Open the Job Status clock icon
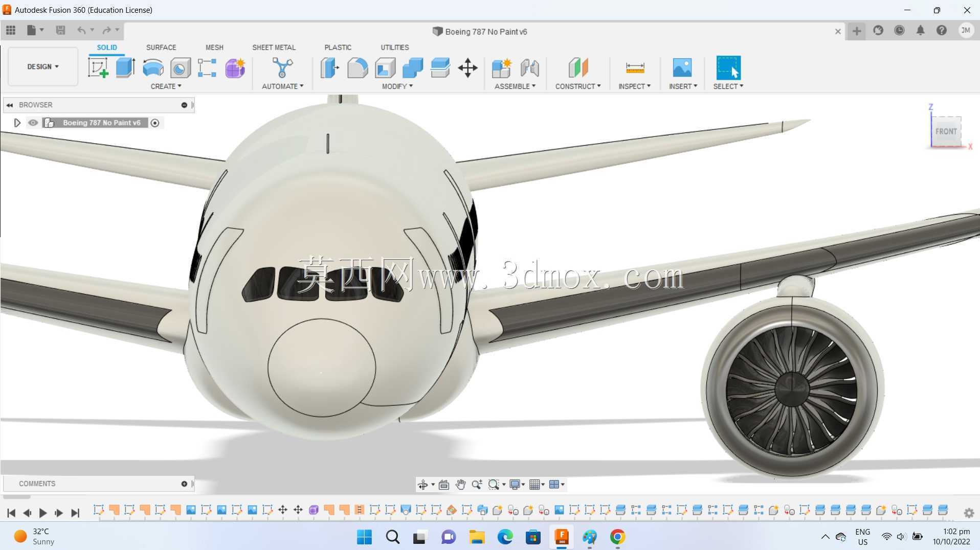This screenshot has height=550, width=980. pyautogui.click(x=899, y=31)
